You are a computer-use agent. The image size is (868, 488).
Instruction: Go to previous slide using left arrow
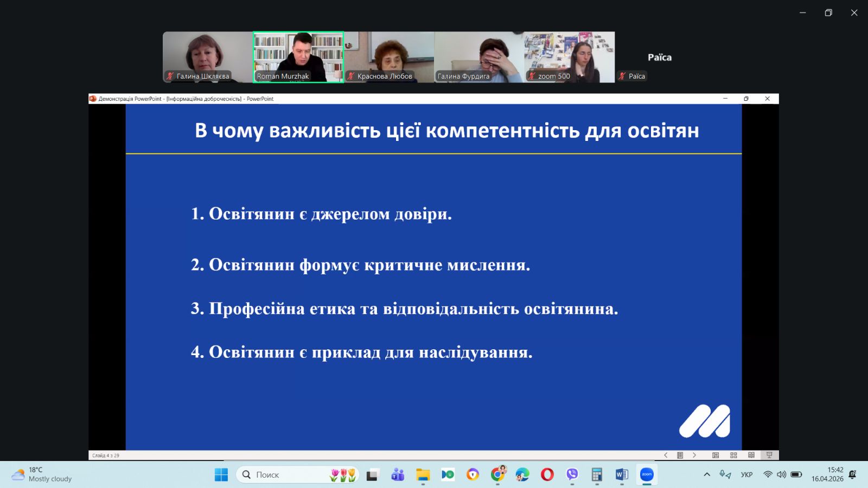click(x=666, y=455)
